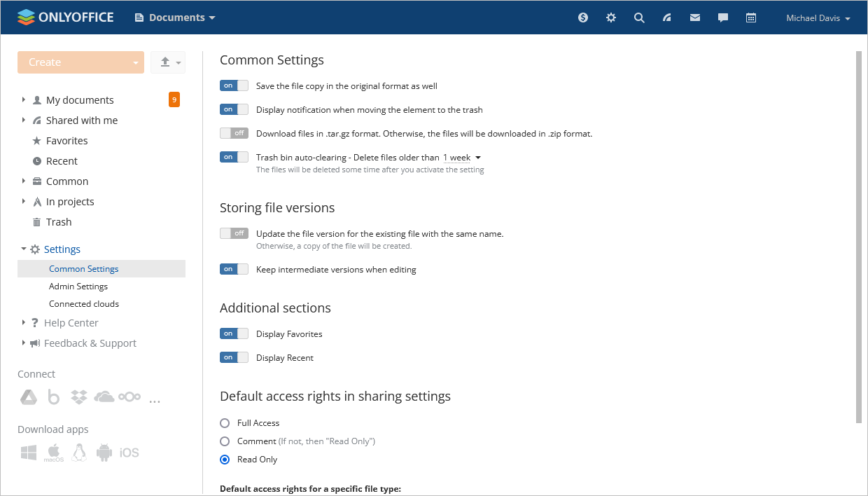Enable downloading files in .tar.gz format
The height and width of the screenshot is (496, 868).
[x=234, y=132]
